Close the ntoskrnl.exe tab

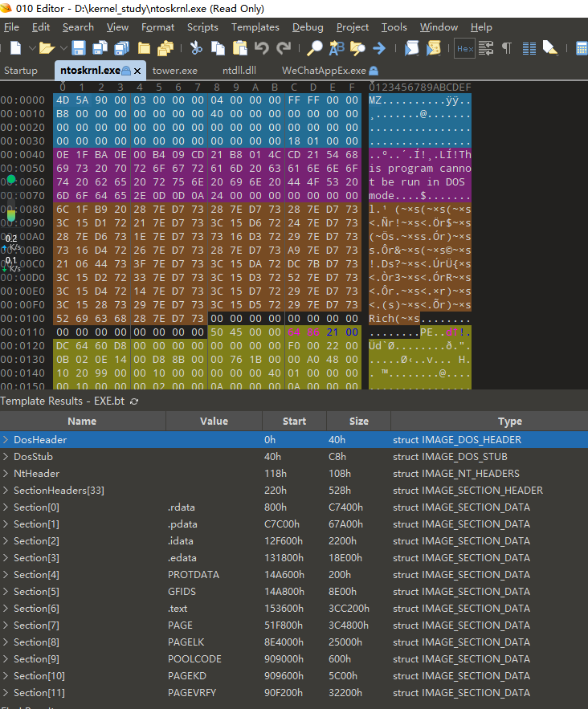pyautogui.click(x=137, y=71)
